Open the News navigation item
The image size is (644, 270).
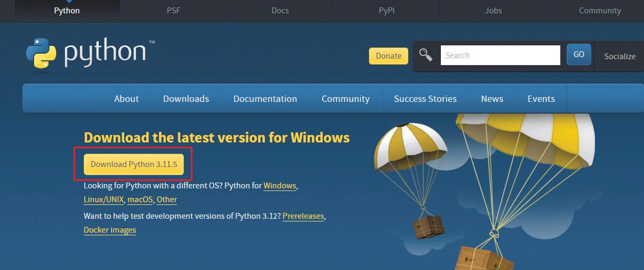tap(492, 99)
